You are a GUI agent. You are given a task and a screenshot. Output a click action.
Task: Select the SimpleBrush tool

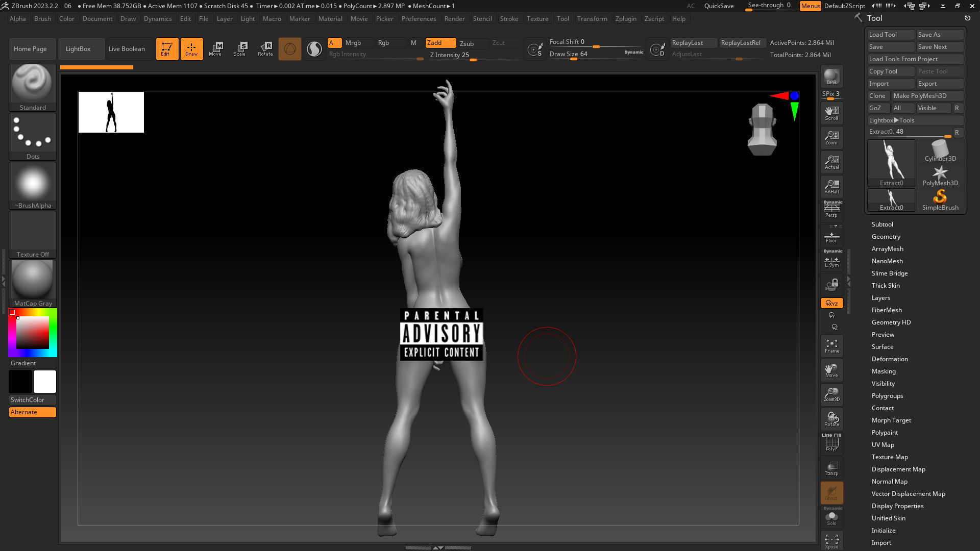pos(940,200)
